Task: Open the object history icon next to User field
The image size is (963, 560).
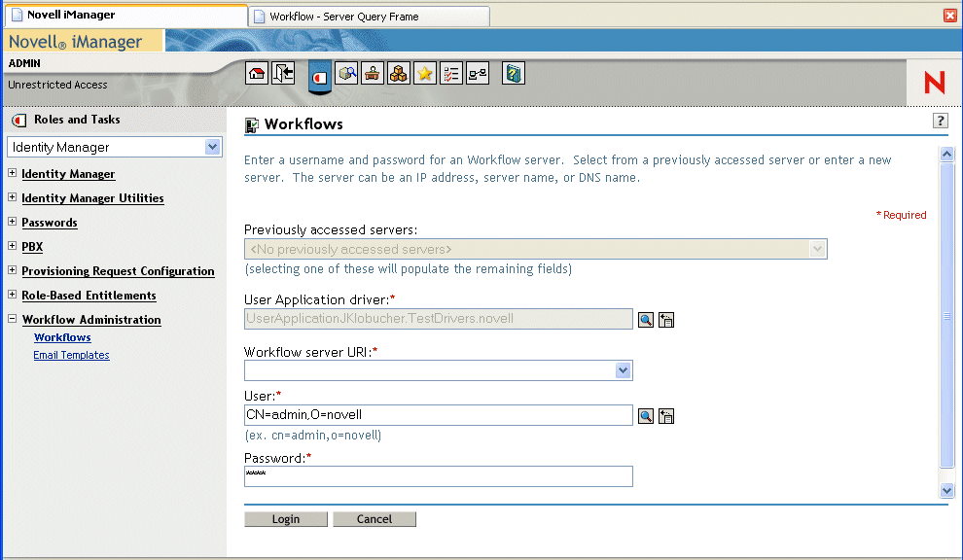Action: (666, 415)
